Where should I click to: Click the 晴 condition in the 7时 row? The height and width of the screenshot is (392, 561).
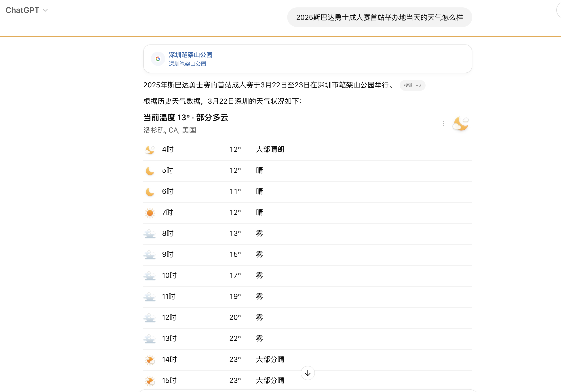click(259, 212)
